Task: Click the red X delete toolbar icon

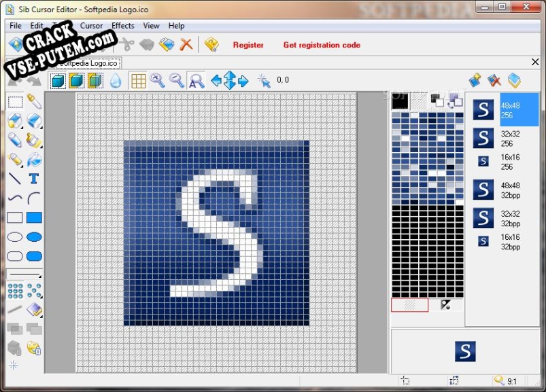Action: [186, 45]
